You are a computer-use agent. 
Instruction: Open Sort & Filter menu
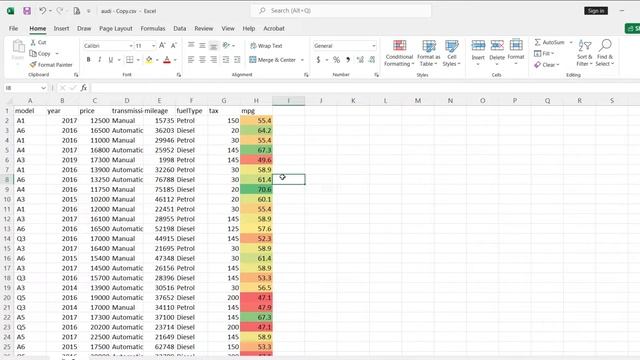[x=584, y=53]
